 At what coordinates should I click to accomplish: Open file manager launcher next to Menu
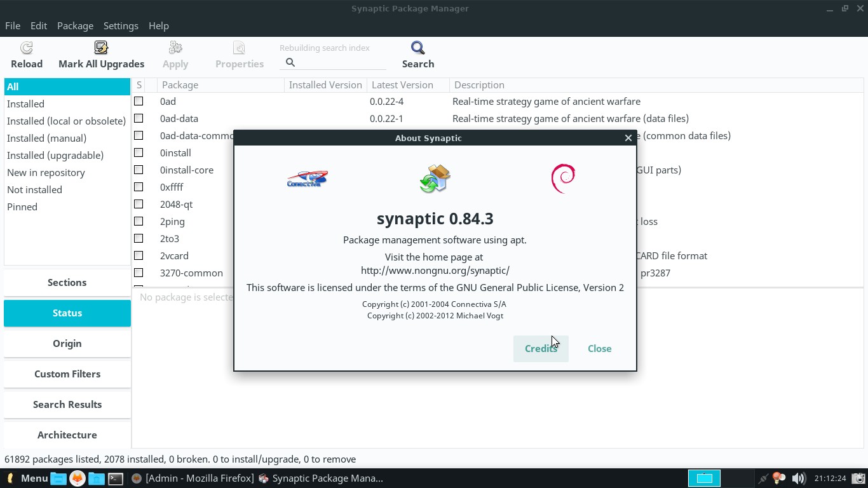(58, 478)
